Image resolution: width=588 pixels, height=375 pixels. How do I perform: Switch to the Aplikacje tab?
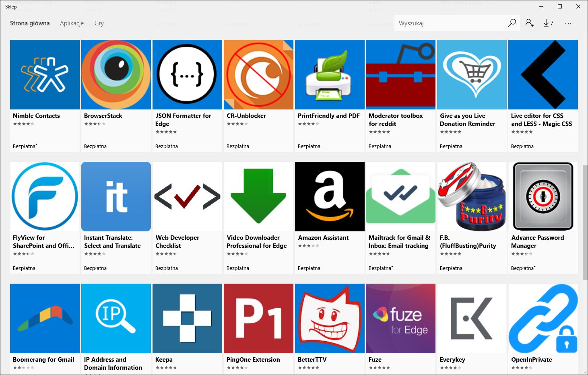pyautogui.click(x=72, y=23)
